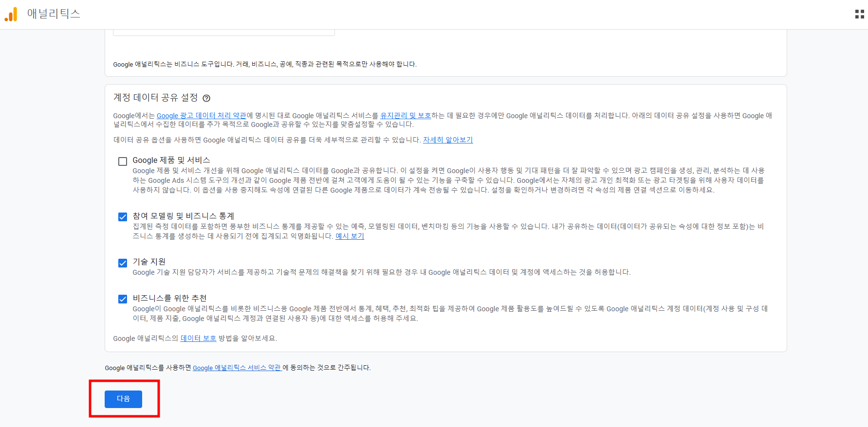Click the 비즈니스를 위한 추천 label

click(170, 298)
